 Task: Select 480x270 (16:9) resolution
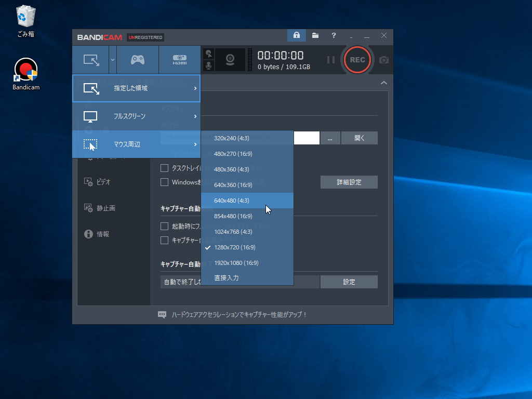point(247,154)
